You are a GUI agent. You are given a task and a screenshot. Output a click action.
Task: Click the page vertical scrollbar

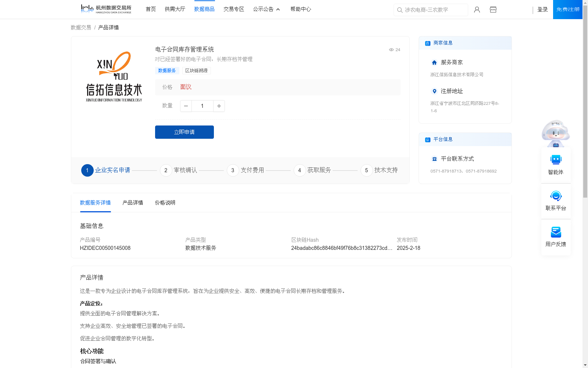click(585, 101)
